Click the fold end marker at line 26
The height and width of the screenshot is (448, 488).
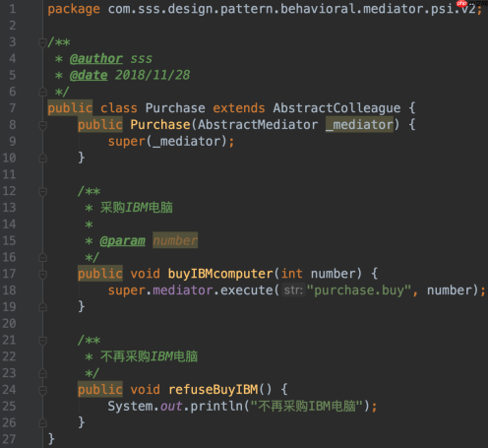click(x=42, y=422)
